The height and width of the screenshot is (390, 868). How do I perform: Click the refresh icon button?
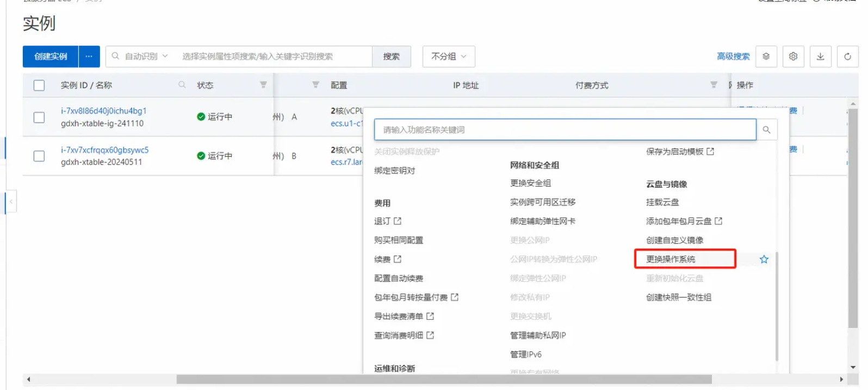[x=847, y=57]
